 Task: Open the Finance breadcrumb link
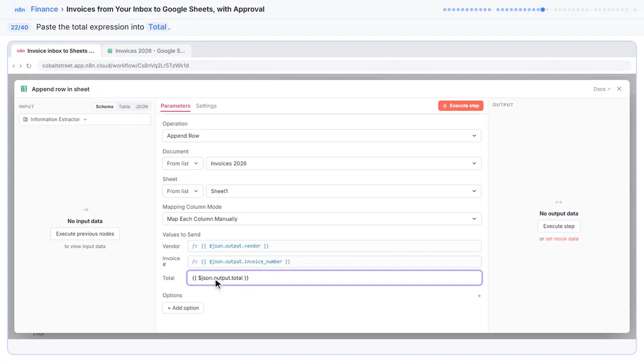click(x=44, y=9)
